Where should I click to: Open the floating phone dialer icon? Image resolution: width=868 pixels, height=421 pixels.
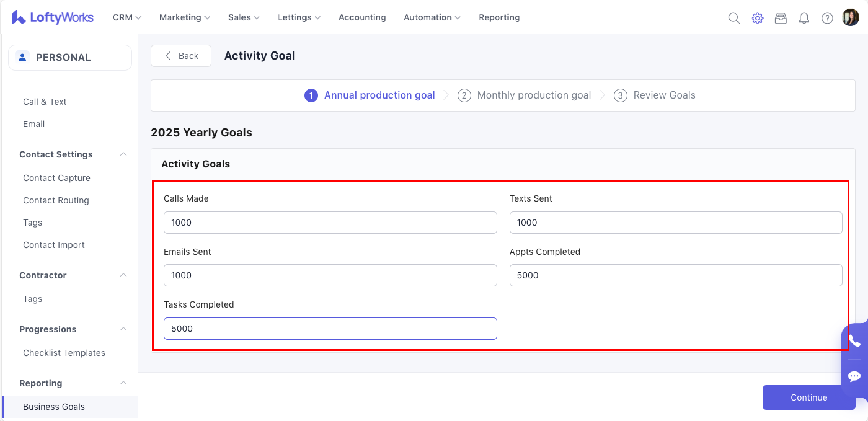click(x=854, y=341)
